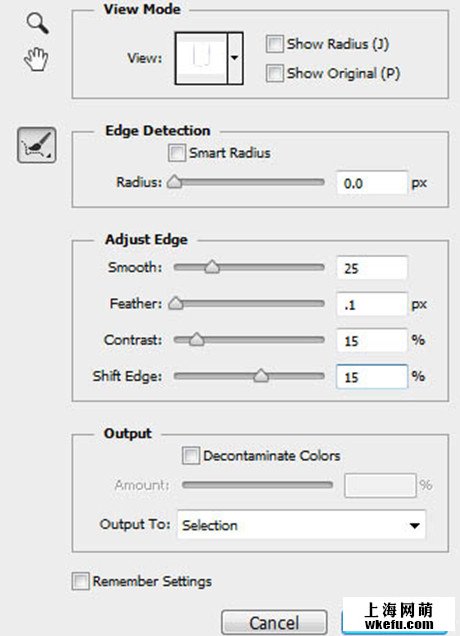The height and width of the screenshot is (636, 460).
Task: Click the Feather slider handle
Action: click(176, 303)
